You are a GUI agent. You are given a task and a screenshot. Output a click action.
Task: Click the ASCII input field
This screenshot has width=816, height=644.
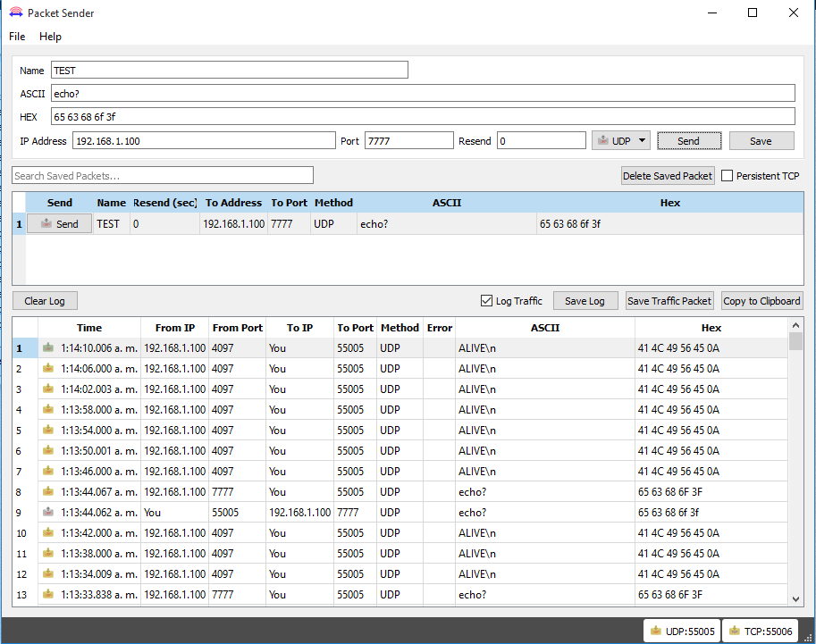423,93
